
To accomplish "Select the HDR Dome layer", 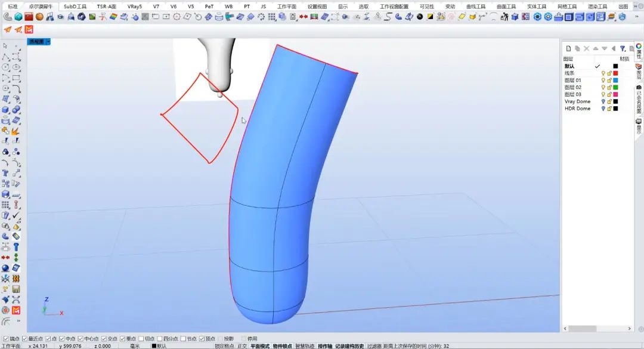I will click(577, 109).
